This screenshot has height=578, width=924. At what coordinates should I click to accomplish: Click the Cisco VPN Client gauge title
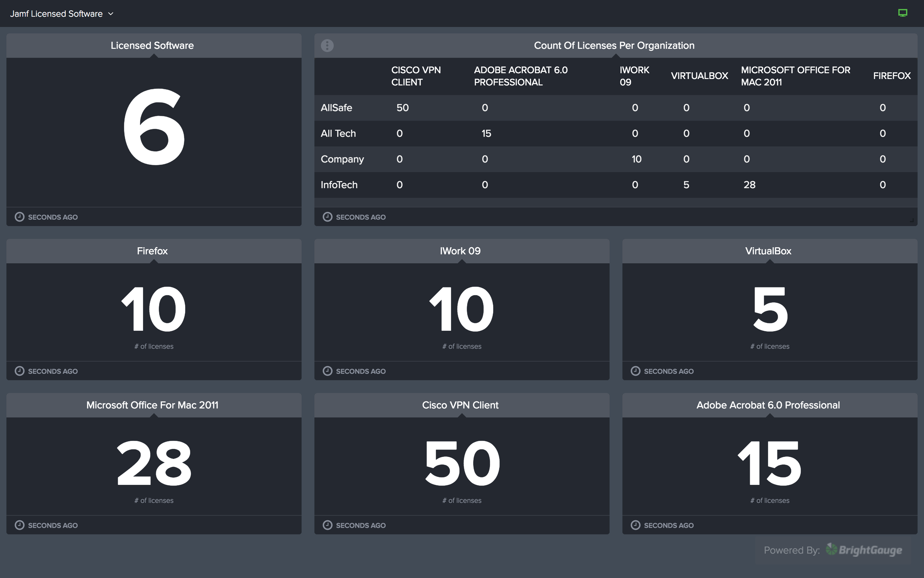point(460,405)
